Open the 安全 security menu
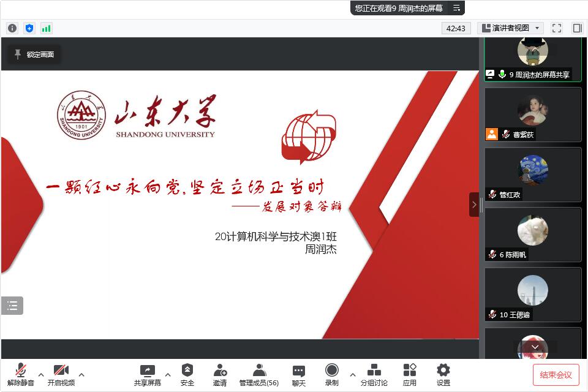This screenshot has width=588, height=392. coord(187,374)
